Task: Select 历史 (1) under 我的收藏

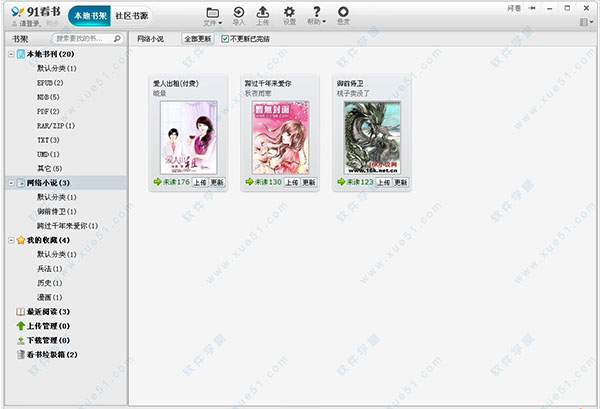Action: pos(50,283)
